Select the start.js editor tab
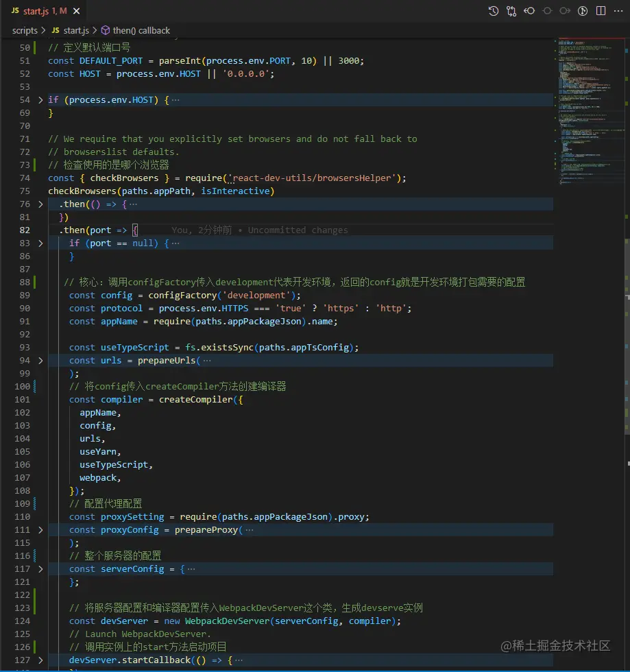The image size is (630, 672). pos(45,11)
